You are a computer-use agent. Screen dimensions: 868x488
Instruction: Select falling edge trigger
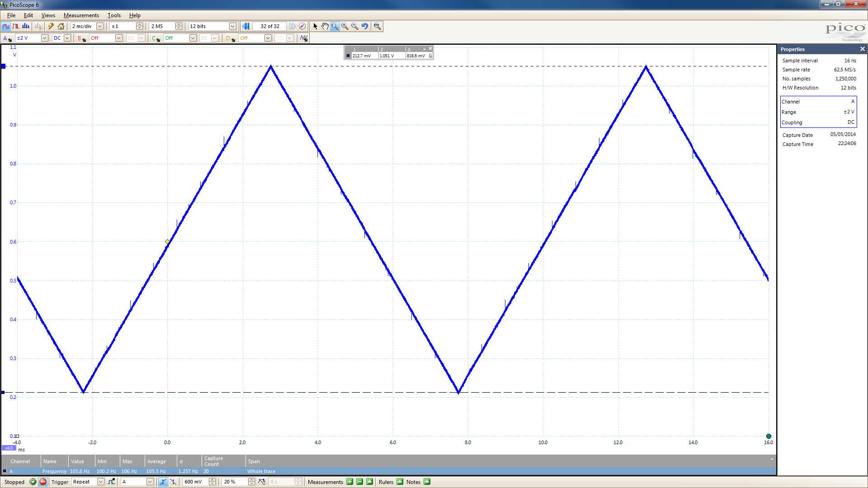coord(173,482)
